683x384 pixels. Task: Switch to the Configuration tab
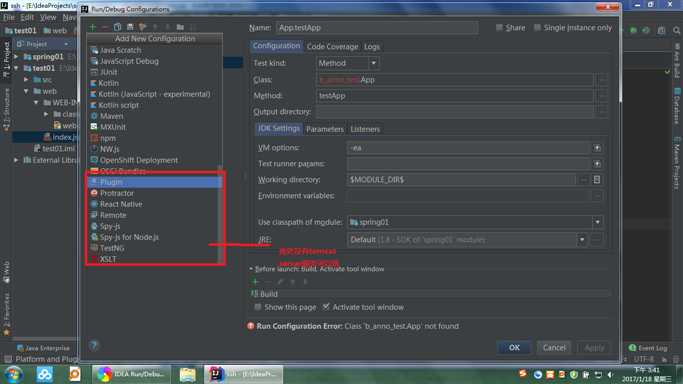277,46
